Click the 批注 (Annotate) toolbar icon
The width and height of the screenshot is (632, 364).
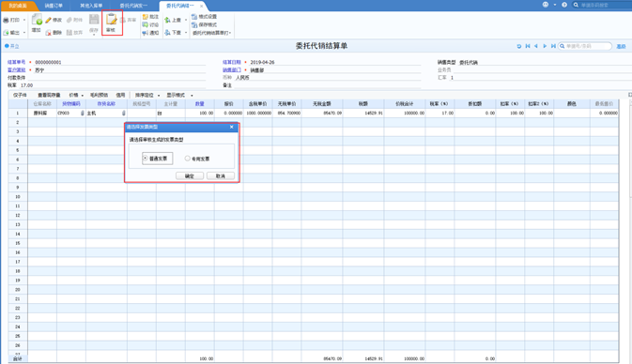click(x=146, y=17)
